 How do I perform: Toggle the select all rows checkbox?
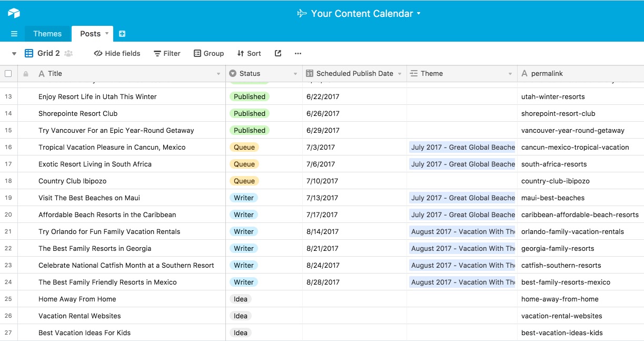(8, 73)
